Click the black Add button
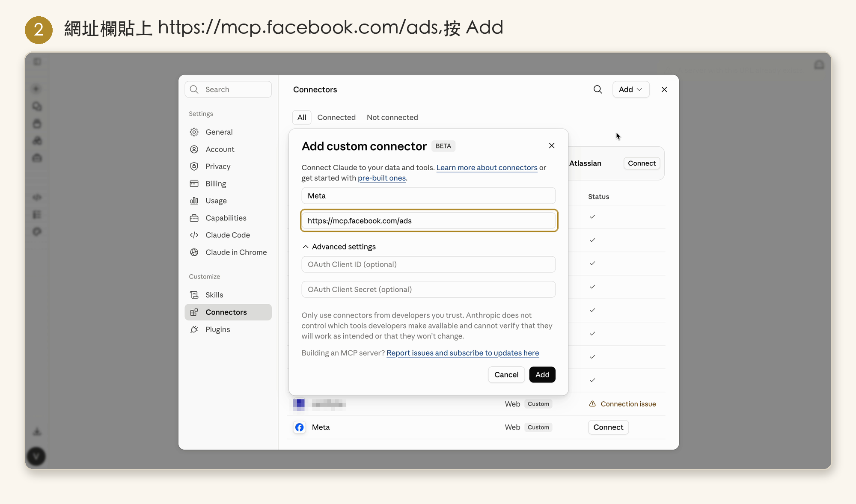Screen dimensions: 856x504 point(542,375)
